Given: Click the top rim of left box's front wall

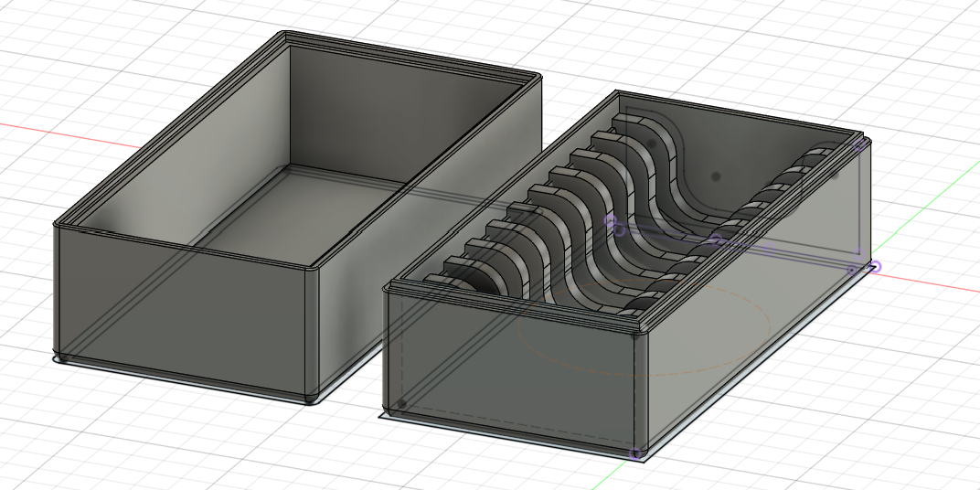Looking at the screenshot, I should 183,244.
